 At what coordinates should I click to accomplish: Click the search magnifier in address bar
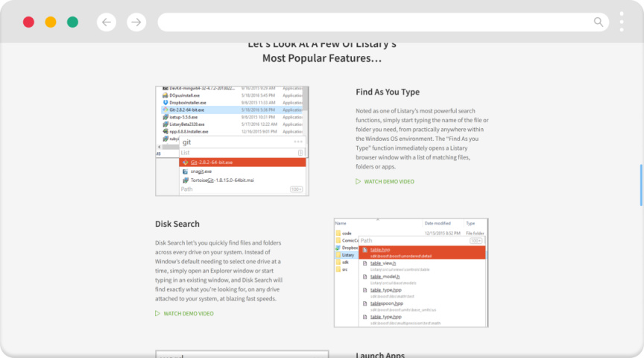tap(599, 22)
